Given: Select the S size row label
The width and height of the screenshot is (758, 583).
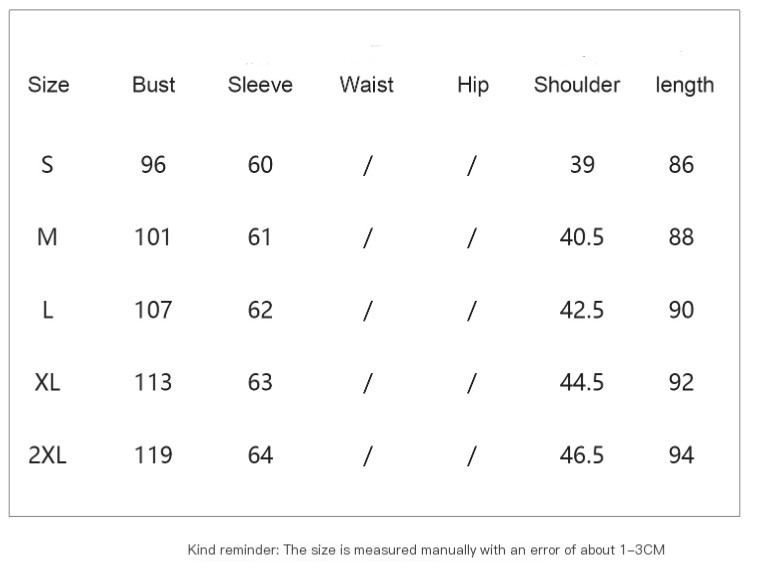Looking at the screenshot, I should click(x=47, y=164).
